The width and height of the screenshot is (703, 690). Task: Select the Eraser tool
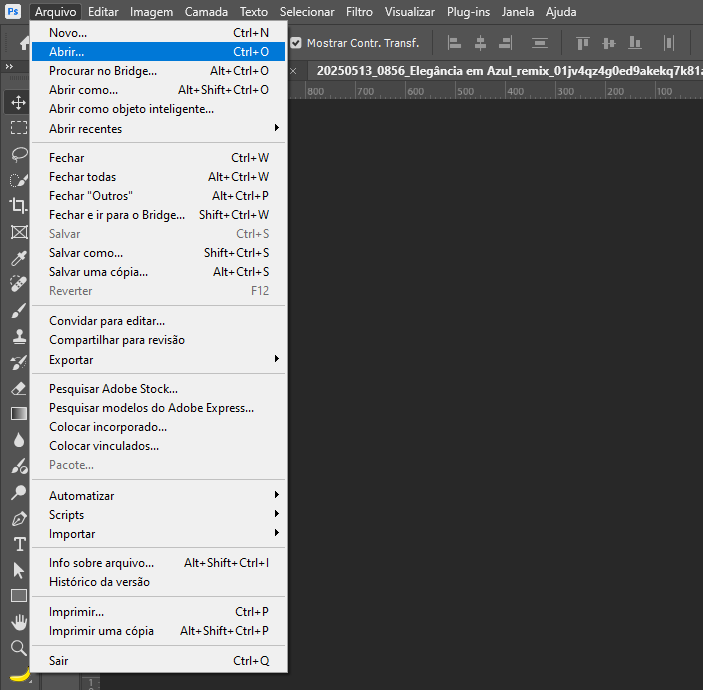(x=18, y=388)
